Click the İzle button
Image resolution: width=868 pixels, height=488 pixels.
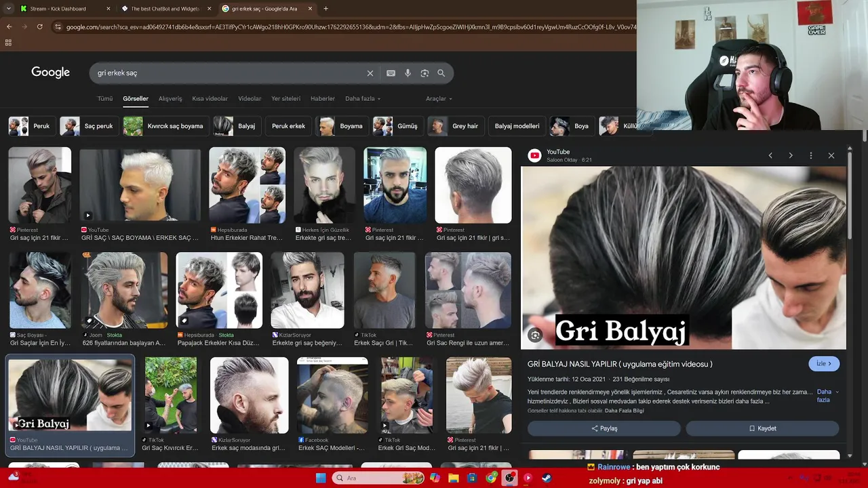point(824,364)
